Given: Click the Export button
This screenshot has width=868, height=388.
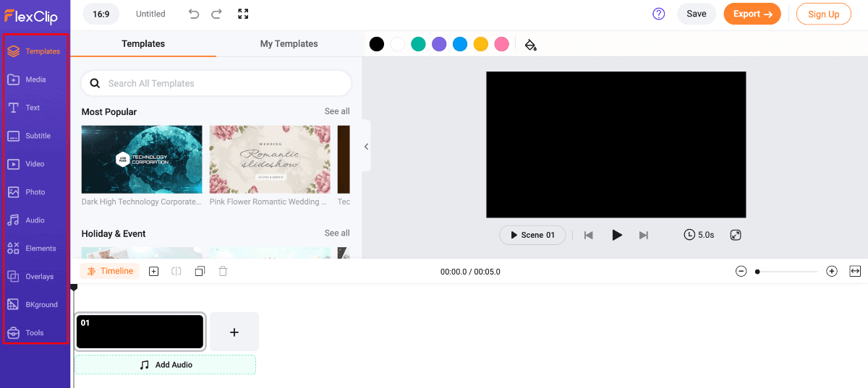Looking at the screenshot, I should 752,14.
